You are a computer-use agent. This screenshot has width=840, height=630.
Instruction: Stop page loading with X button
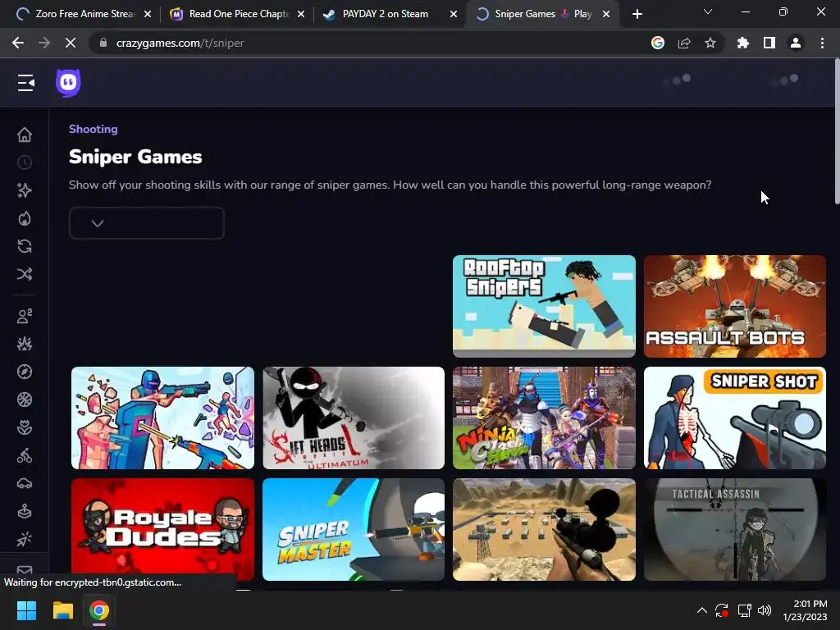(71, 43)
